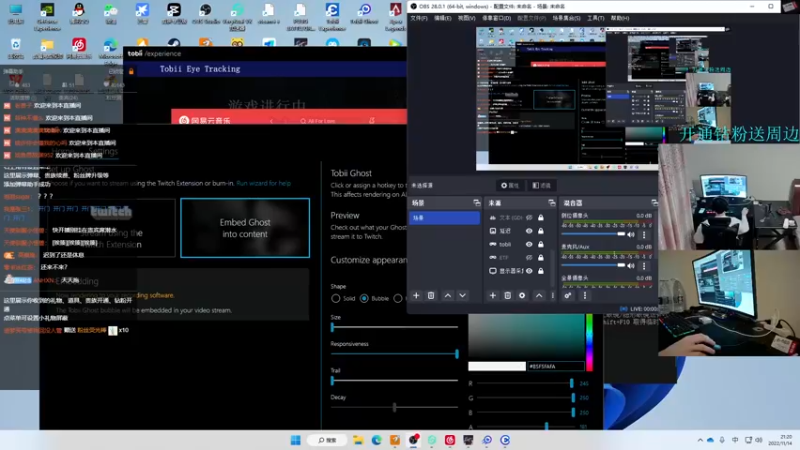Open advanced audio properties gears icon
The height and width of the screenshot is (450, 800).
(568, 295)
